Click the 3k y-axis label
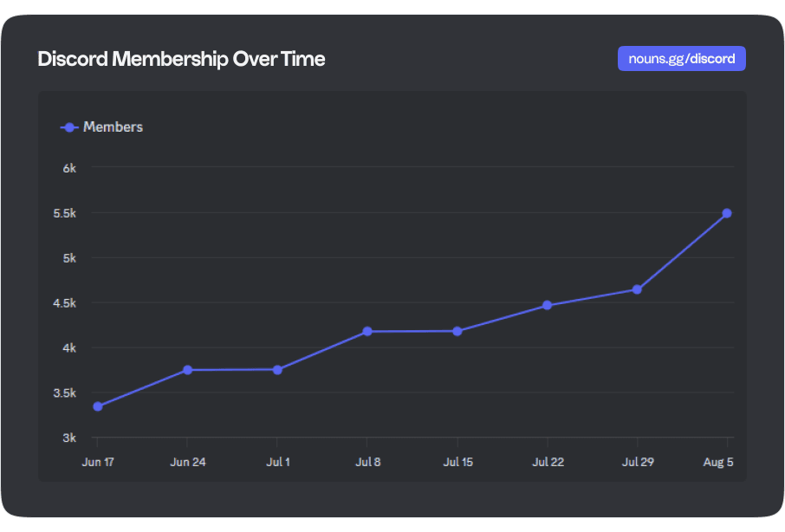Viewport: 785px width, 532px height. click(70, 438)
